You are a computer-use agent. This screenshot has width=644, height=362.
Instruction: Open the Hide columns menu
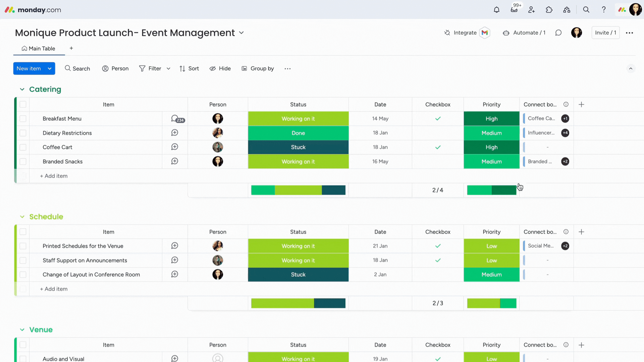220,68
